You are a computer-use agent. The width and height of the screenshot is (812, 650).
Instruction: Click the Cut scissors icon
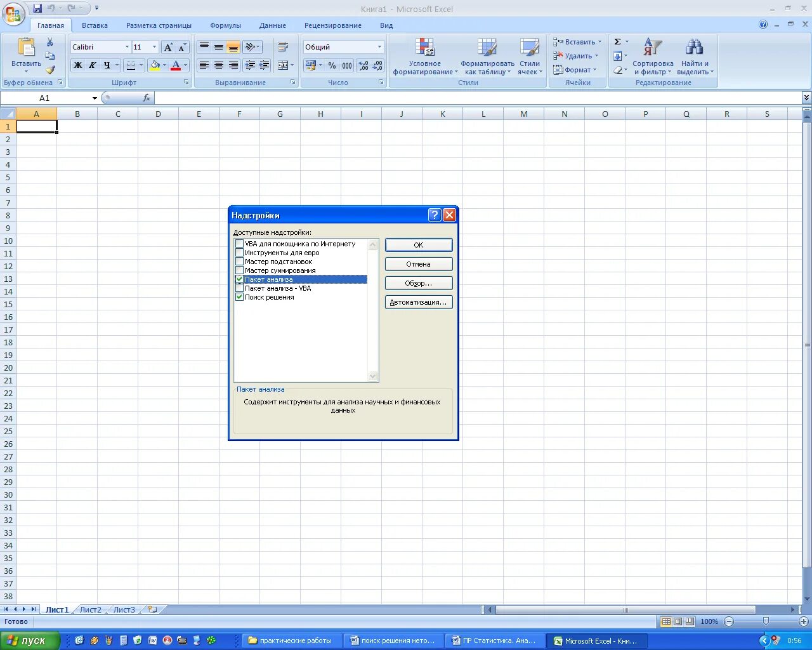[50, 43]
